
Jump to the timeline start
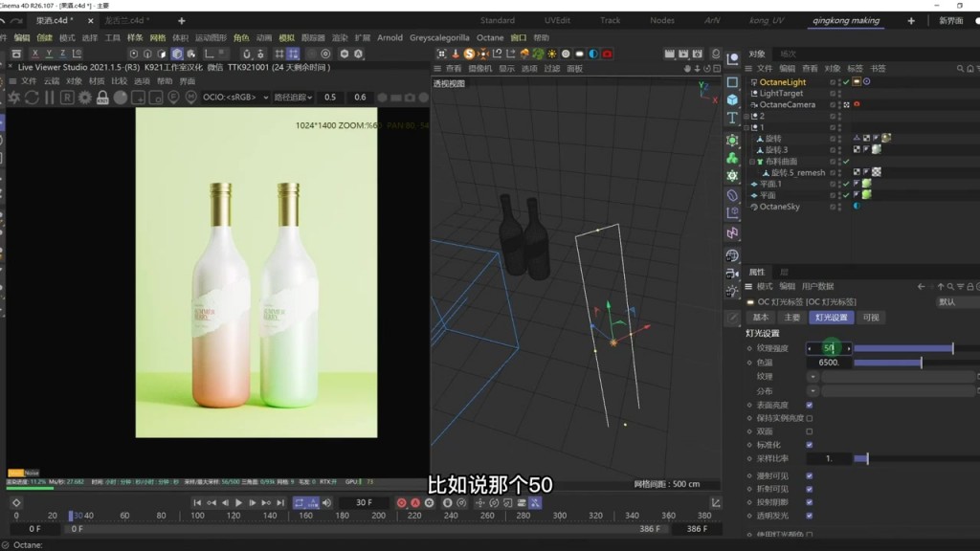click(x=197, y=502)
